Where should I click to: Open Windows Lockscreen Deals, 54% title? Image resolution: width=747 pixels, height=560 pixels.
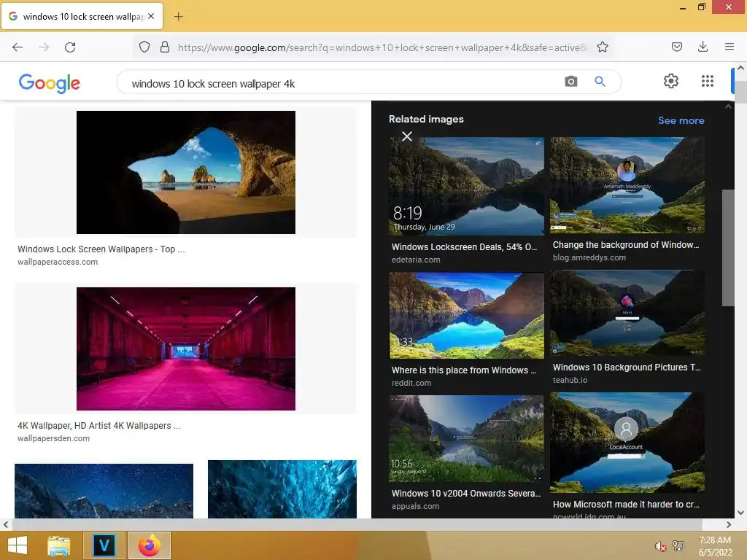tap(464, 247)
